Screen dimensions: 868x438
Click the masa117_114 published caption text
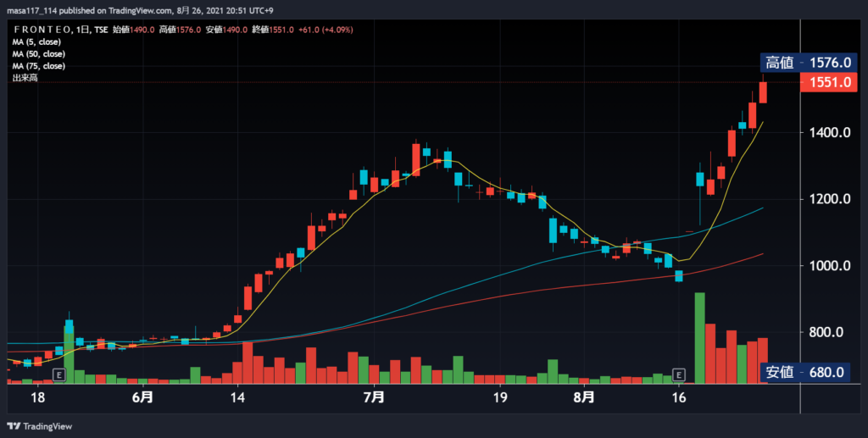140,10
